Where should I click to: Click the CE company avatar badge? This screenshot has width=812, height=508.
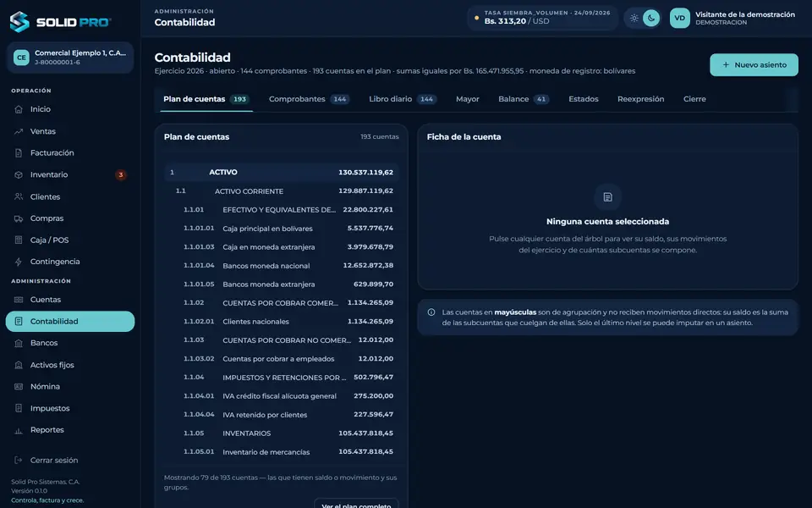point(21,58)
